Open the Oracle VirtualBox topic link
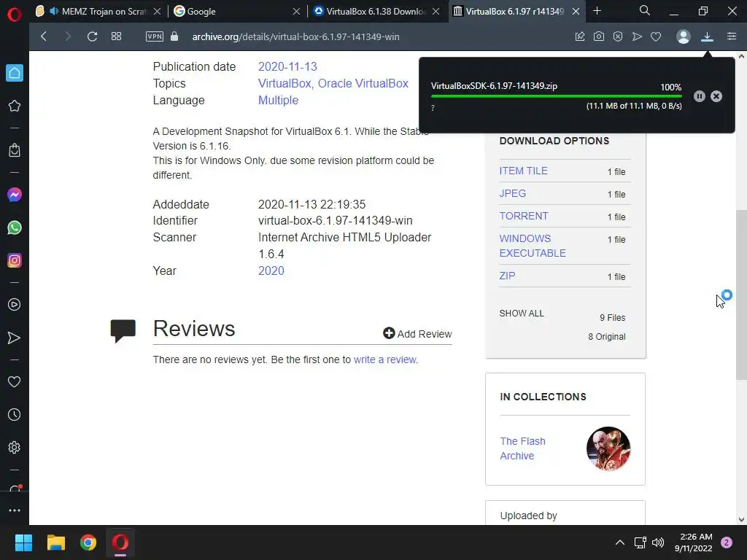 363,83
